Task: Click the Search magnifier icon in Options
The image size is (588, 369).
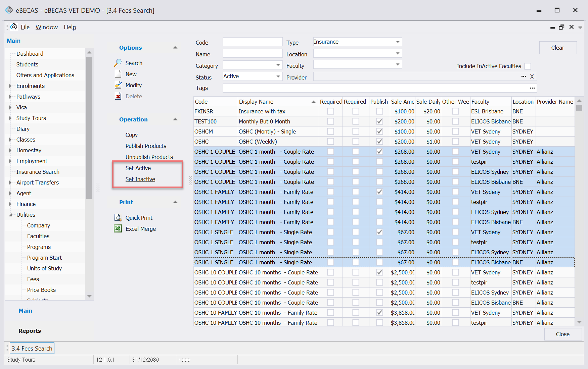Action: 118,63
